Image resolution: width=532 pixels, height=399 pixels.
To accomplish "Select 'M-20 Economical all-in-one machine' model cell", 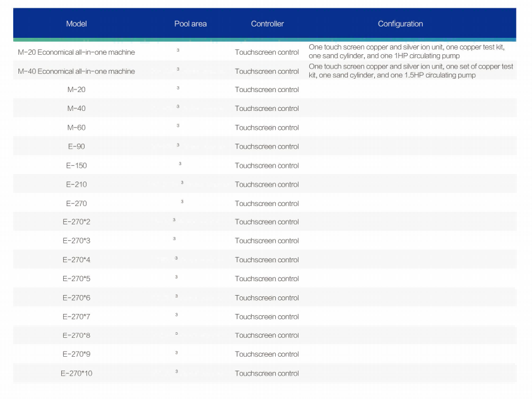I will [x=76, y=52].
